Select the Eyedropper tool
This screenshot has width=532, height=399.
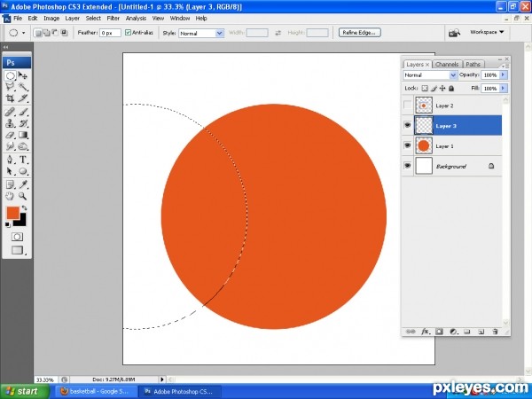(23, 184)
